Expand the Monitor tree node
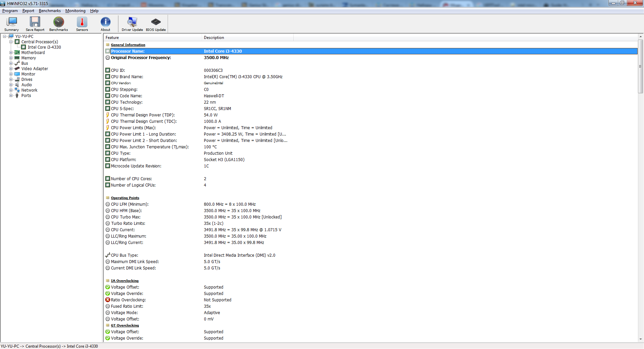The width and height of the screenshot is (644, 349). (x=11, y=74)
